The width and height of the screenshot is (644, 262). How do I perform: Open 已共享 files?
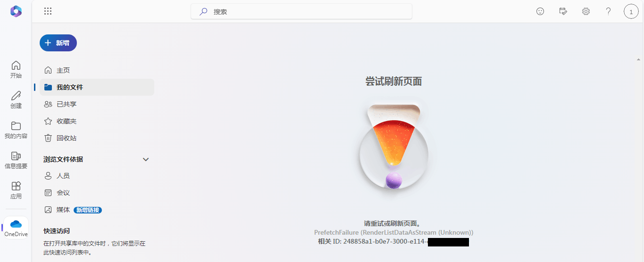coord(97,104)
